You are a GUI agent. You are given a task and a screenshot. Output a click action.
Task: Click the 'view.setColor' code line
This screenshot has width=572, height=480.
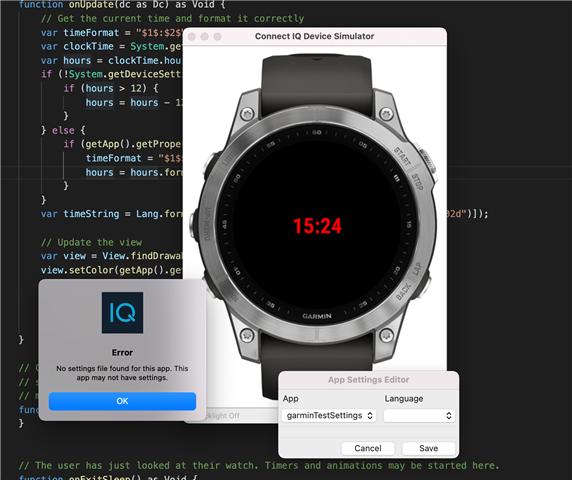(111, 270)
